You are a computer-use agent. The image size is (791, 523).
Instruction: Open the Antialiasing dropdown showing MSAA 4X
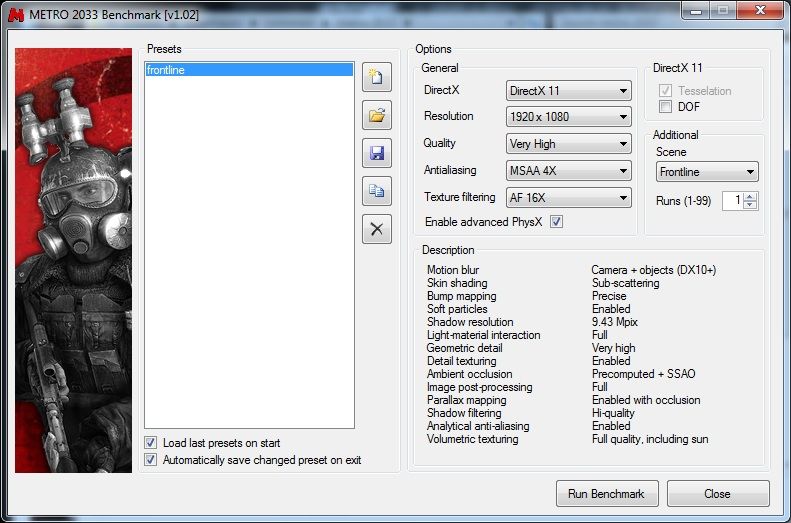569,171
